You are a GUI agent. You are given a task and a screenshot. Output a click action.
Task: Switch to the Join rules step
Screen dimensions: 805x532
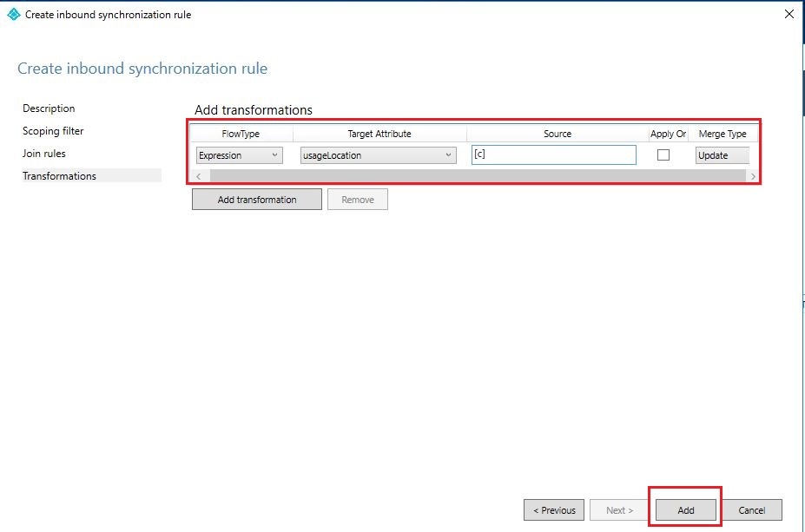coord(44,154)
